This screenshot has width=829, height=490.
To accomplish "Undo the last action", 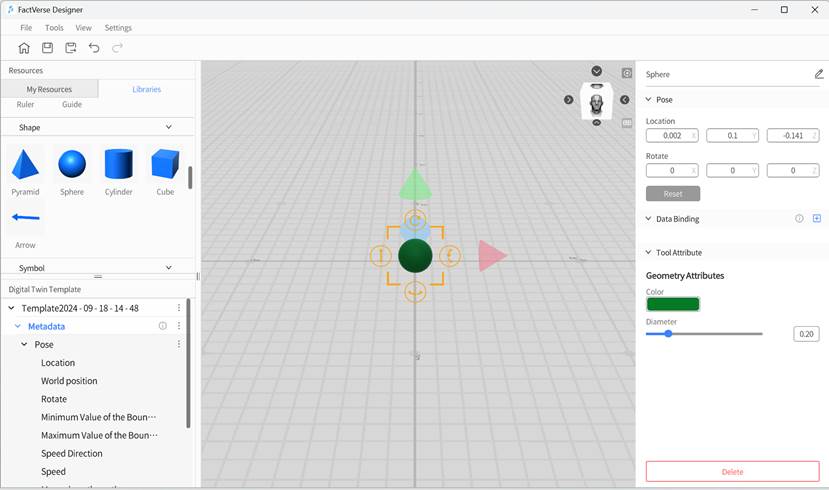I will click(94, 48).
